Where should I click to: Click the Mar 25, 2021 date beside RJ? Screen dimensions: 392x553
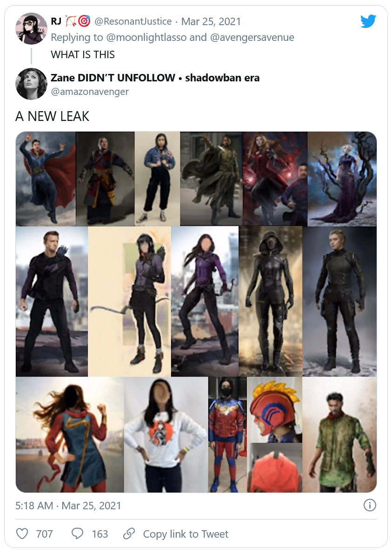click(x=211, y=21)
